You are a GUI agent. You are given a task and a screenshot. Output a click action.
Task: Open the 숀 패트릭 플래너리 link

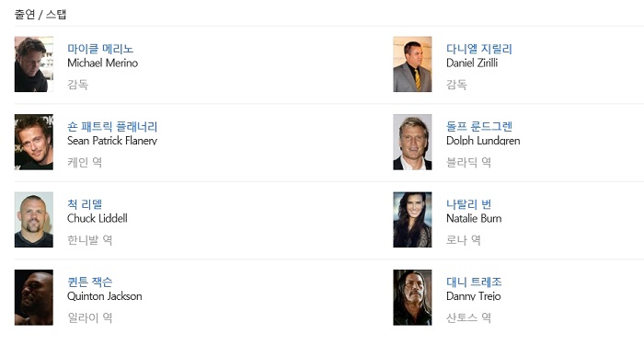112,127
